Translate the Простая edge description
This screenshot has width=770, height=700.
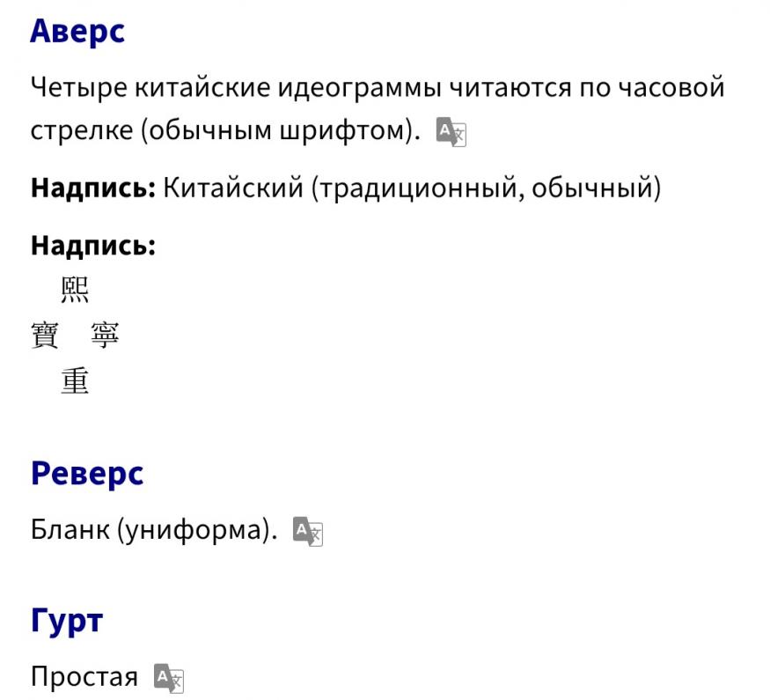click(169, 678)
